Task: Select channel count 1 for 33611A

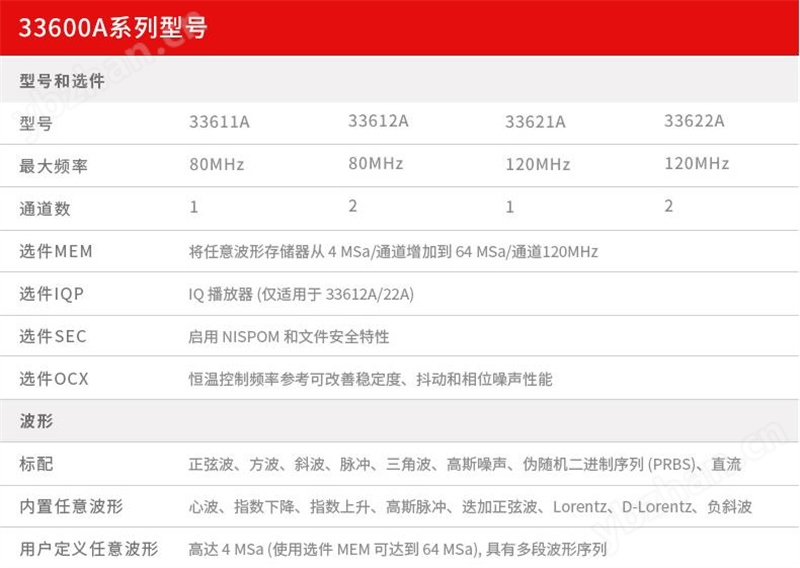Action: coord(194,207)
